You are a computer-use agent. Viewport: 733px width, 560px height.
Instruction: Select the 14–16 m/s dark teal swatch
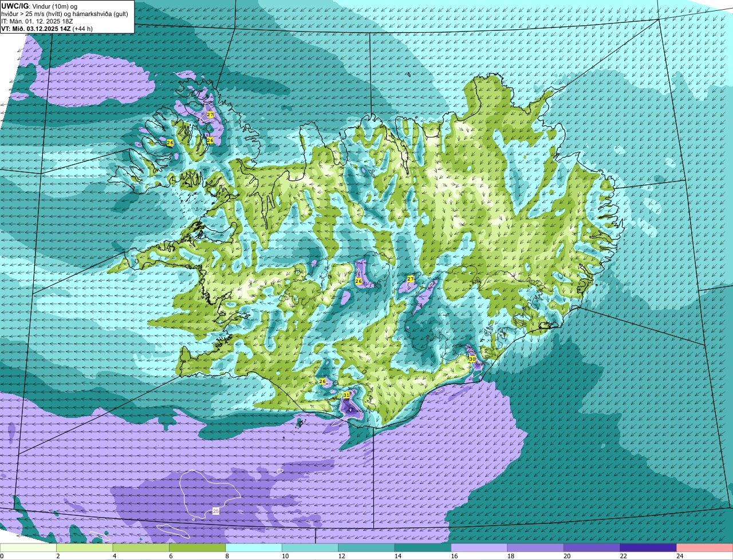click(423, 547)
